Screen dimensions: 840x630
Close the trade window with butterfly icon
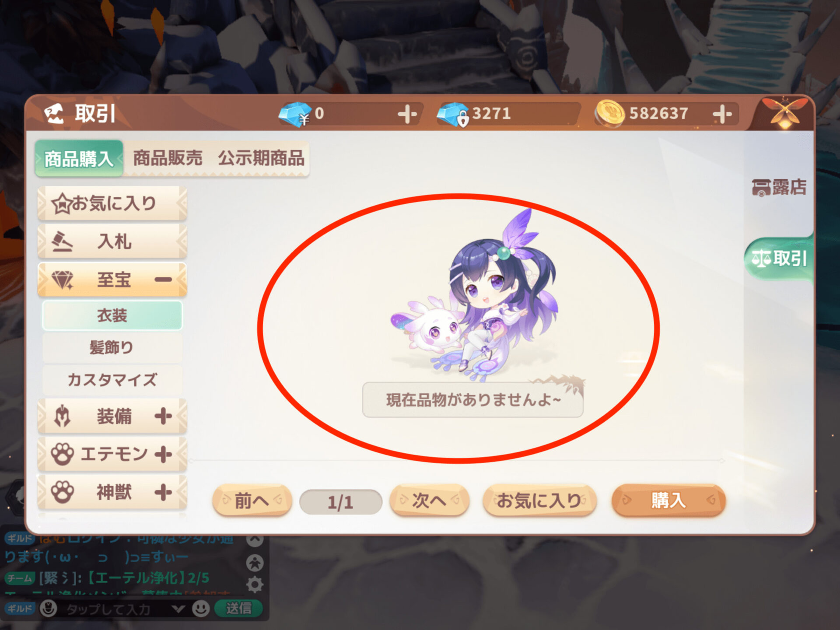[784, 113]
